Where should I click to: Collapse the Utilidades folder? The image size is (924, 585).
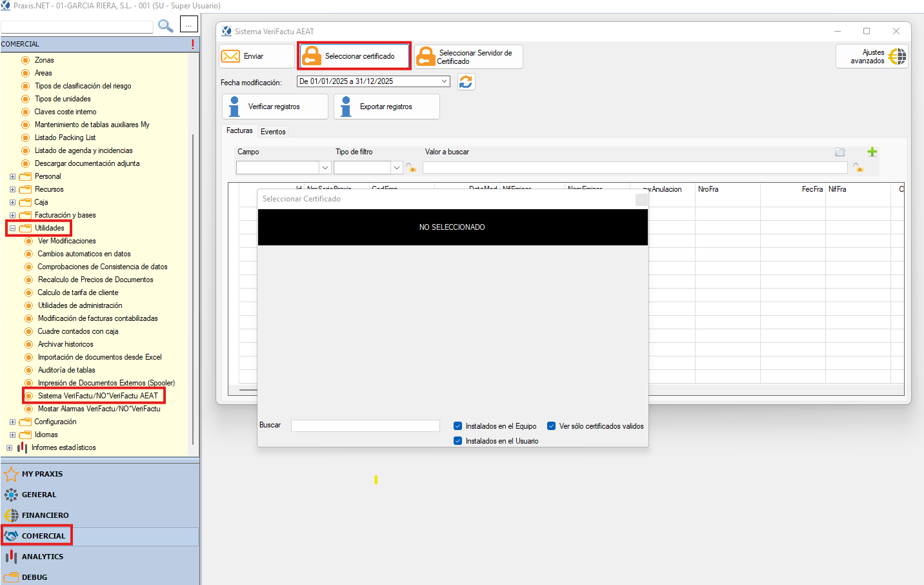(12, 228)
